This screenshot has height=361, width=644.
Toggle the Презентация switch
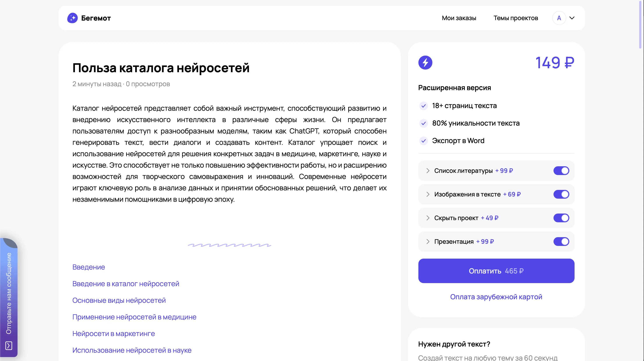point(561,241)
